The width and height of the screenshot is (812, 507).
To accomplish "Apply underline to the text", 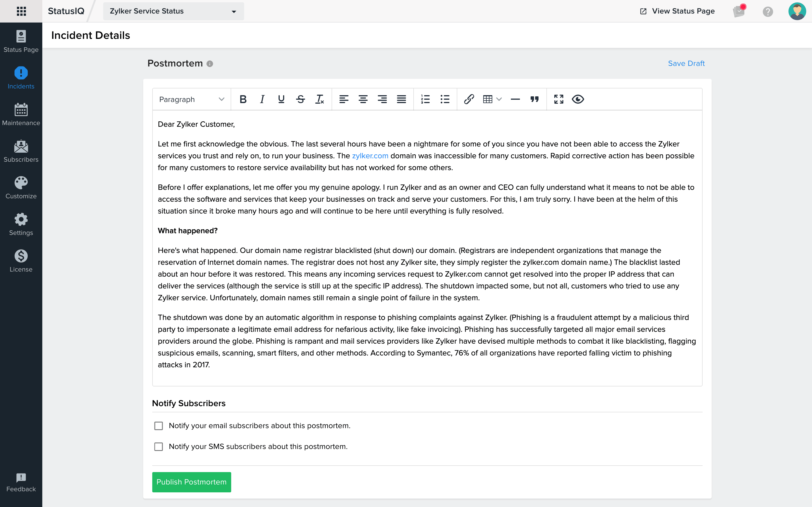I will (281, 99).
